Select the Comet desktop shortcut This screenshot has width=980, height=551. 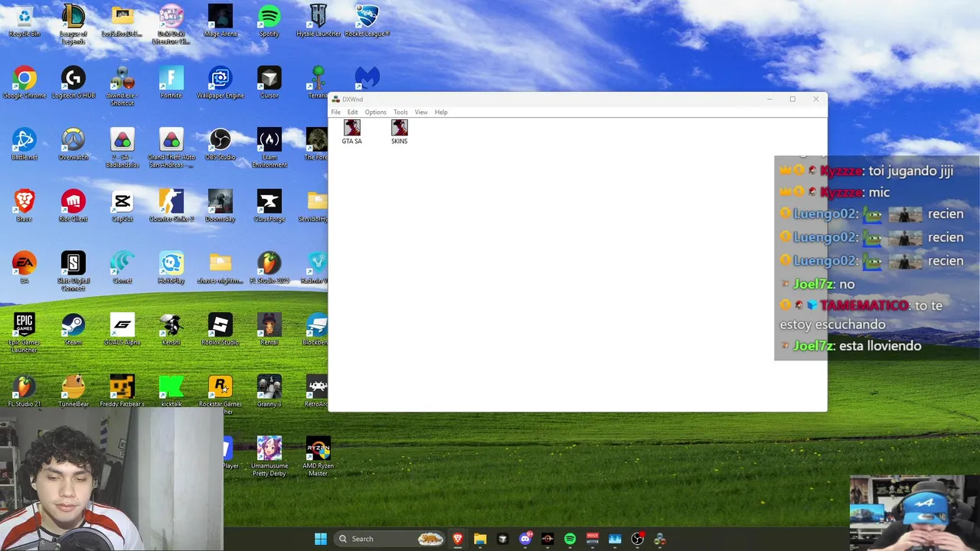pyautogui.click(x=122, y=267)
